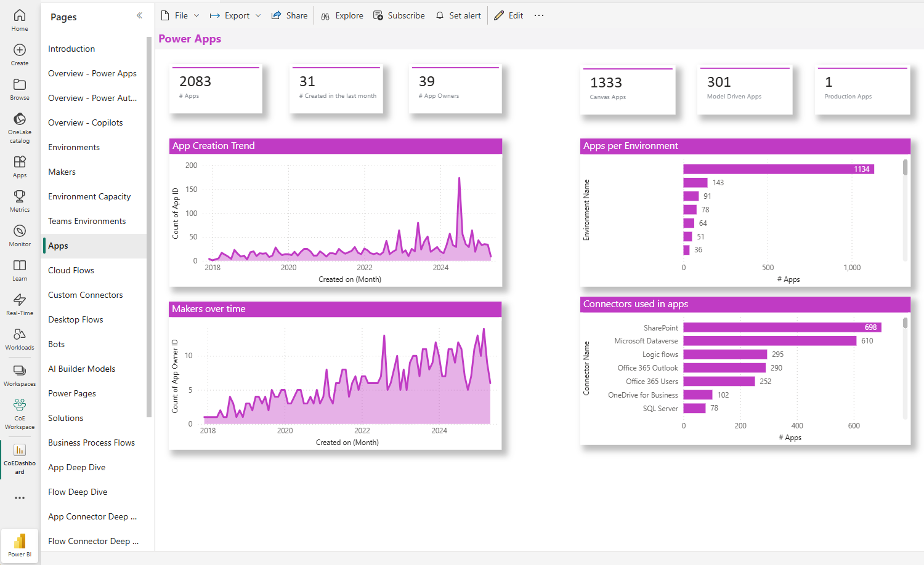The height and width of the screenshot is (565, 924).
Task: Click the Microsoft Dataverse bar
Action: (770, 341)
